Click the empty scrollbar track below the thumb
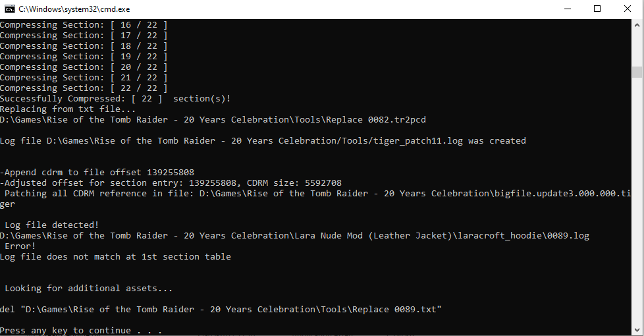This screenshot has height=336, width=644. (x=637, y=202)
